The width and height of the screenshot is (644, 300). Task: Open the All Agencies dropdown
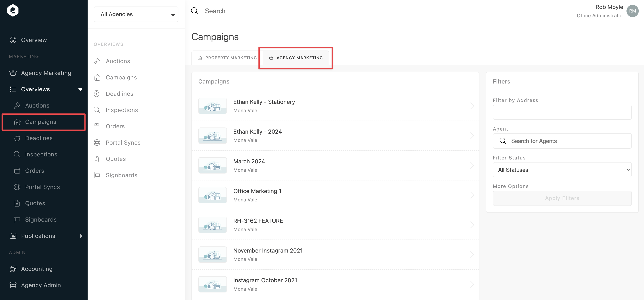tap(136, 14)
